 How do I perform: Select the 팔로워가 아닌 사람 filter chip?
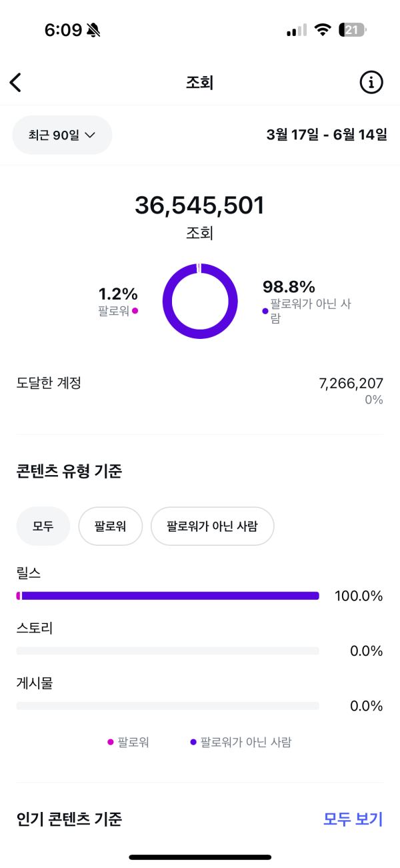point(212,526)
